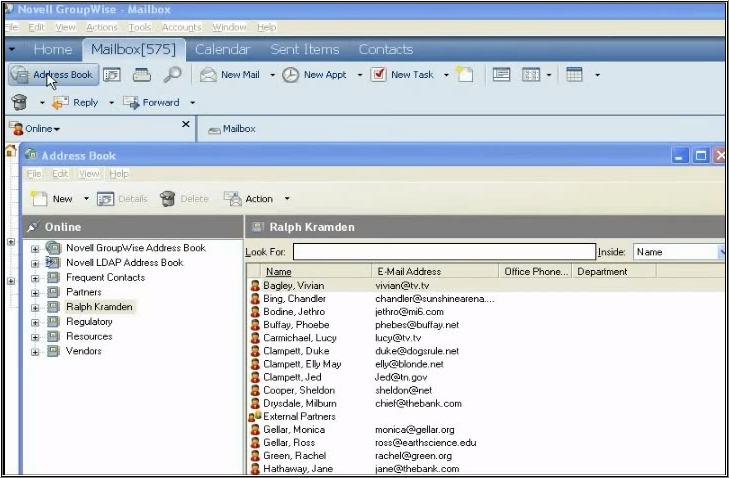
Task: Expand the Frequent Contacts node
Action: pos(35,279)
